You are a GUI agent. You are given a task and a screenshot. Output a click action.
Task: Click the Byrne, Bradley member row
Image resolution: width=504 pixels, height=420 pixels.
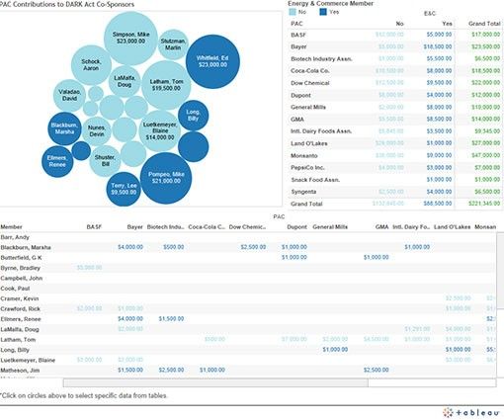pyautogui.click(x=248, y=268)
